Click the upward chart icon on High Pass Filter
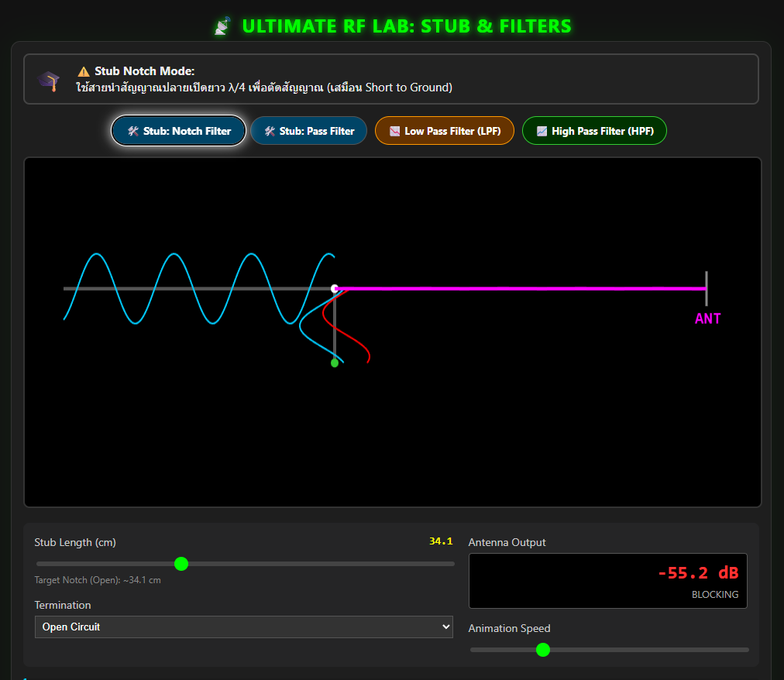Image resolution: width=784 pixels, height=680 pixels. click(542, 131)
